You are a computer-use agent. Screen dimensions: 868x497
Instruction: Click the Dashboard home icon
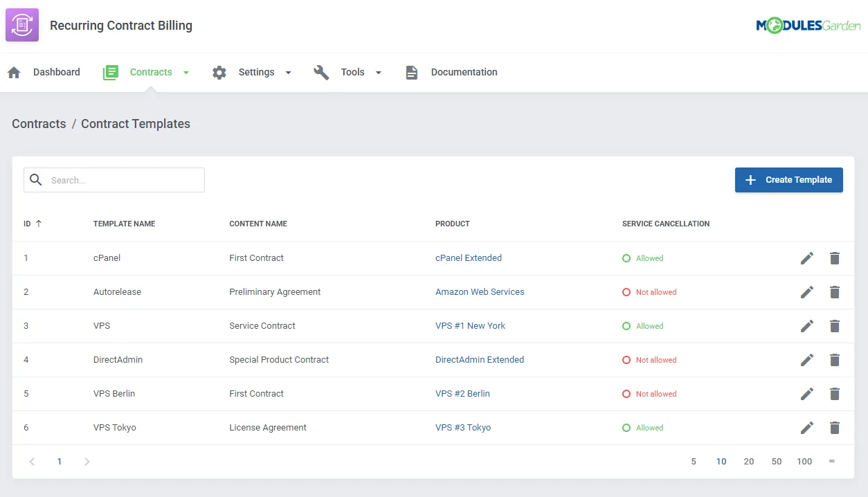coord(14,72)
